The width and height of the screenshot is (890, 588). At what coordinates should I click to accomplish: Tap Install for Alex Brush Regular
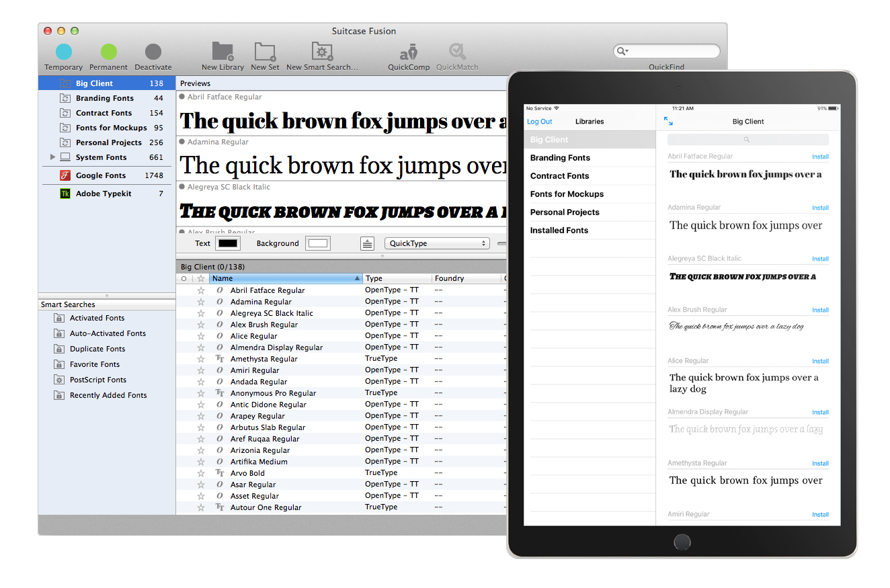point(820,310)
